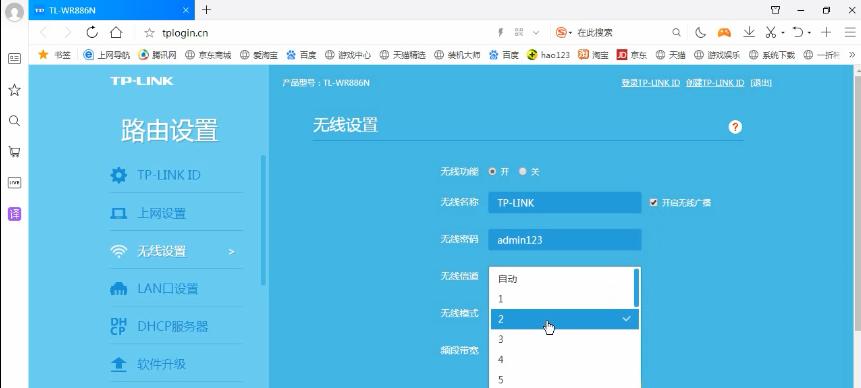Image resolution: width=861 pixels, height=388 pixels.
Task: Click the sidebar search magnifier
Action: [14, 121]
